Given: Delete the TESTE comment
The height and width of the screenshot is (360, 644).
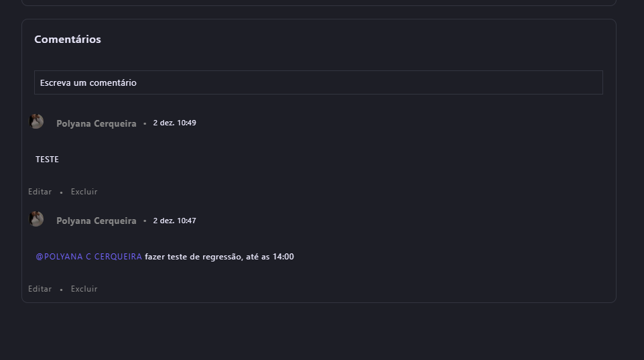Looking at the screenshot, I should click(84, 192).
